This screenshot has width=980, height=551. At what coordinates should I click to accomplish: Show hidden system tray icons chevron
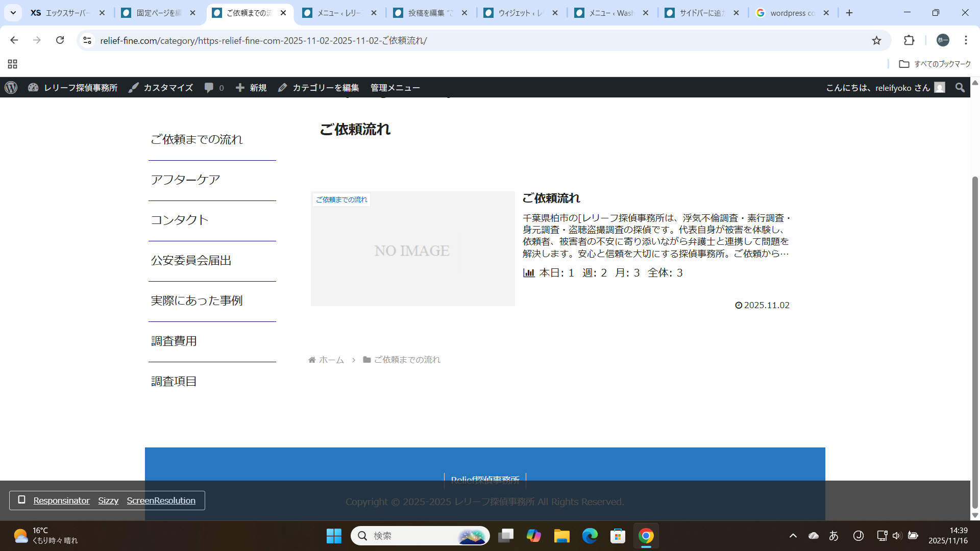[793, 536]
